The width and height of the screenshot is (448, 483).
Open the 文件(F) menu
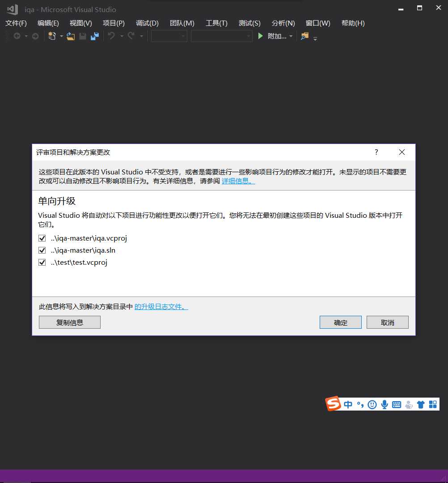16,23
